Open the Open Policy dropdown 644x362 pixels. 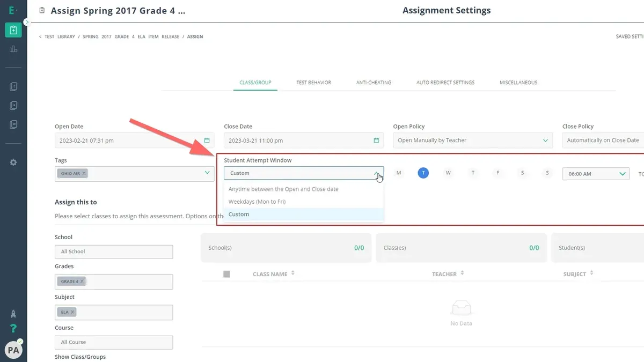pos(473,141)
